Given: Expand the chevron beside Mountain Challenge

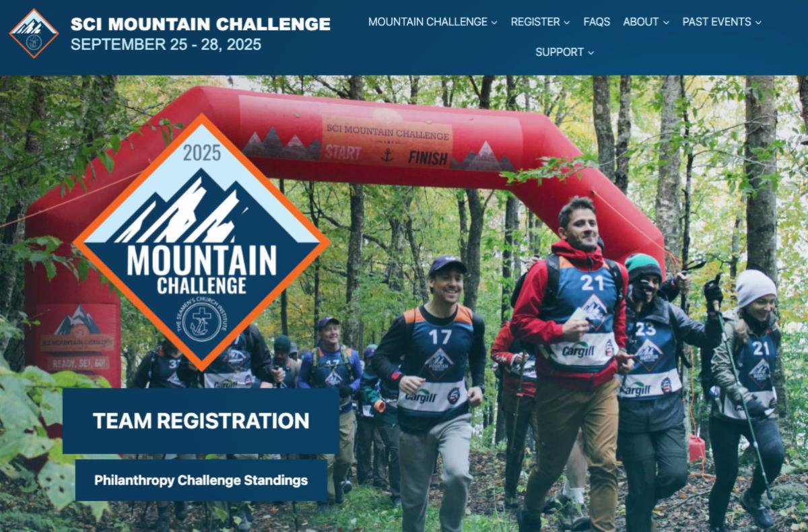Looking at the screenshot, I should pyautogui.click(x=494, y=22).
